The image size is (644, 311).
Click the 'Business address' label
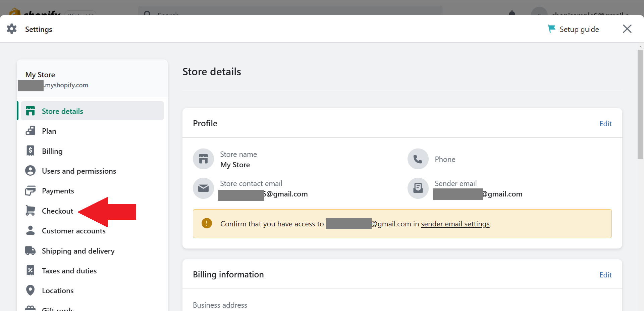220,305
